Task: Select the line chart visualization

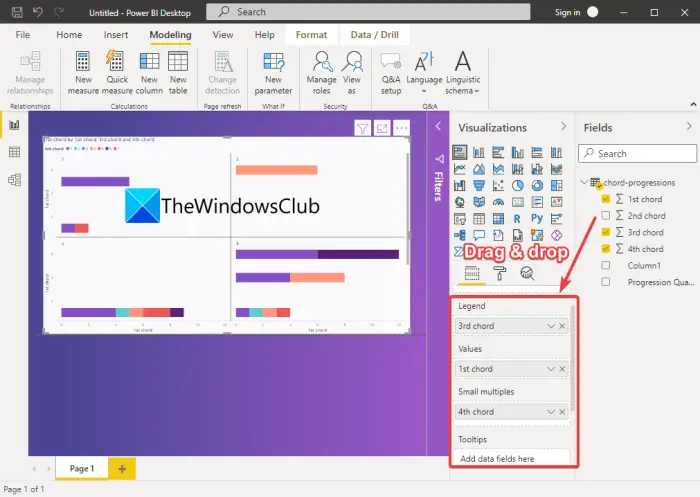Action: click(459, 169)
